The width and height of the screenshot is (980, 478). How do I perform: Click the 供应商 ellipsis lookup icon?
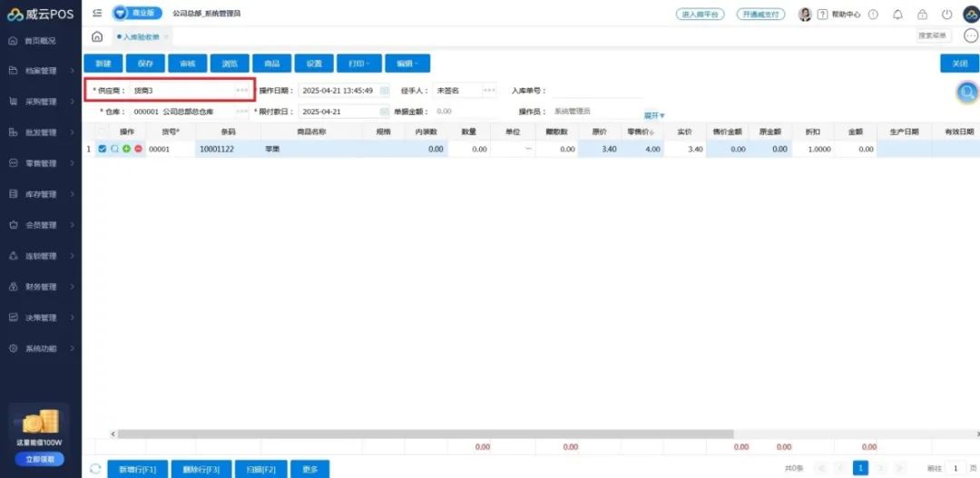click(242, 91)
